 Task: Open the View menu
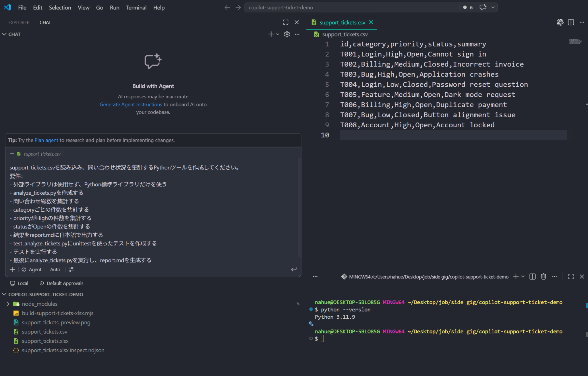pyautogui.click(x=84, y=8)
